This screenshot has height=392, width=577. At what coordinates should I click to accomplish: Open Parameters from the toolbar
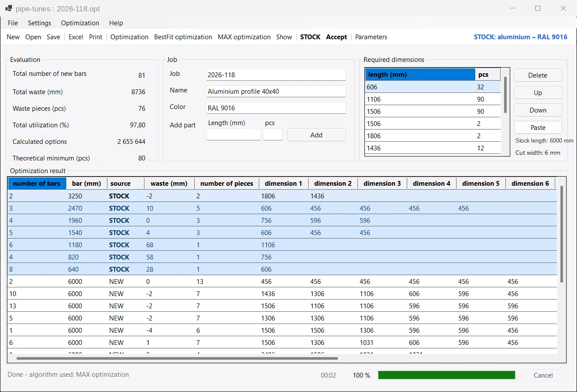click(371, 37)
